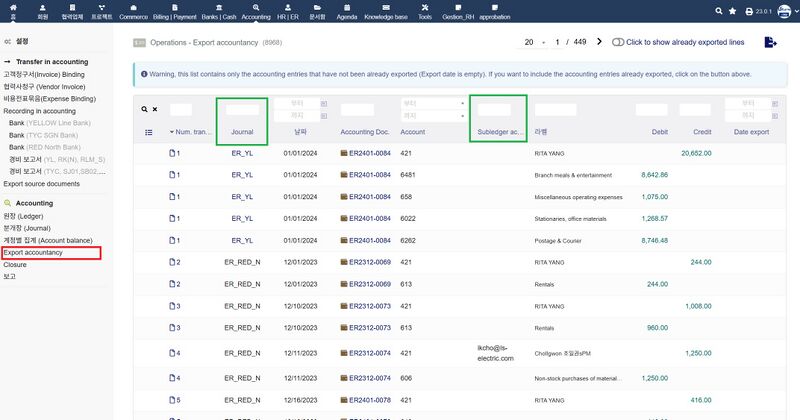The width and height of the screenshot is (800, 420).
Task: Open the rows-per-page dropdown showing 20
Action: pos(535,42)
